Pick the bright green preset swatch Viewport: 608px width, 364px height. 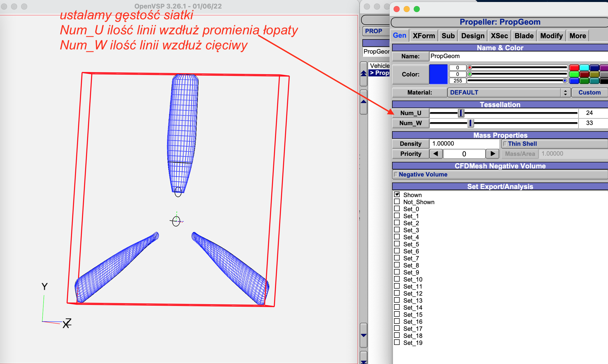[x=574, y=74]
